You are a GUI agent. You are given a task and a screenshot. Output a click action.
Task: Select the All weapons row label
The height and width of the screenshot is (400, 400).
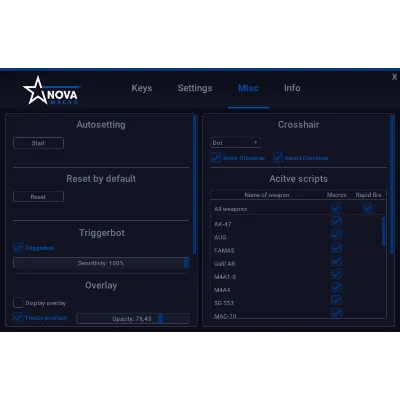click(231, 209)
